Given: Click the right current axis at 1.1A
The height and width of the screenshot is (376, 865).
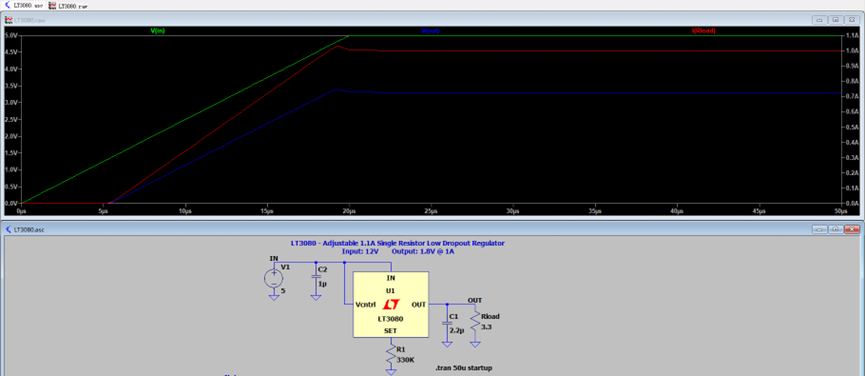Looking at the screenshot, I should pos(852,35).
